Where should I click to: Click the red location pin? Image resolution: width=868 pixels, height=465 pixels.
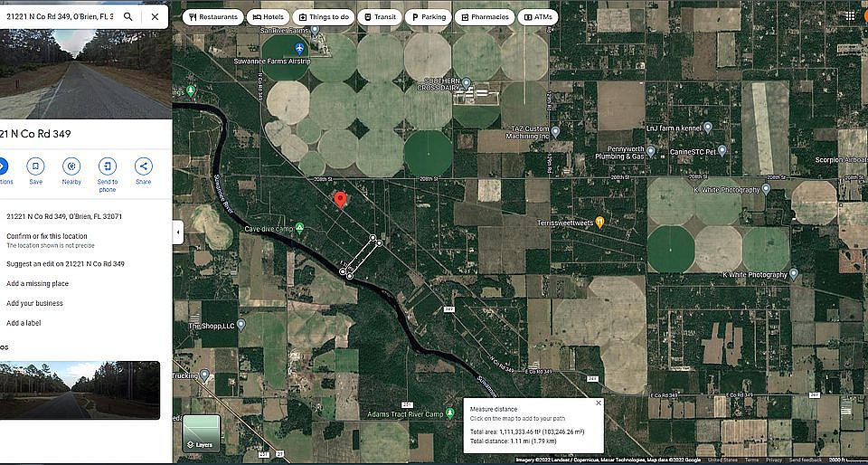tap(341, 199)
